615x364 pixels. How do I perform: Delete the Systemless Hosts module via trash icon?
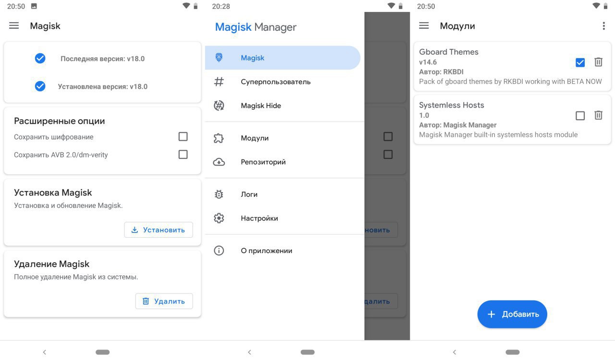tap(598, 115)
